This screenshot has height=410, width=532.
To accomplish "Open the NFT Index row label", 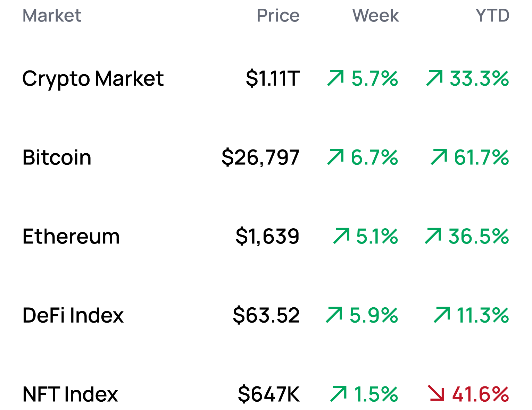I will click(x=70, y=394).
